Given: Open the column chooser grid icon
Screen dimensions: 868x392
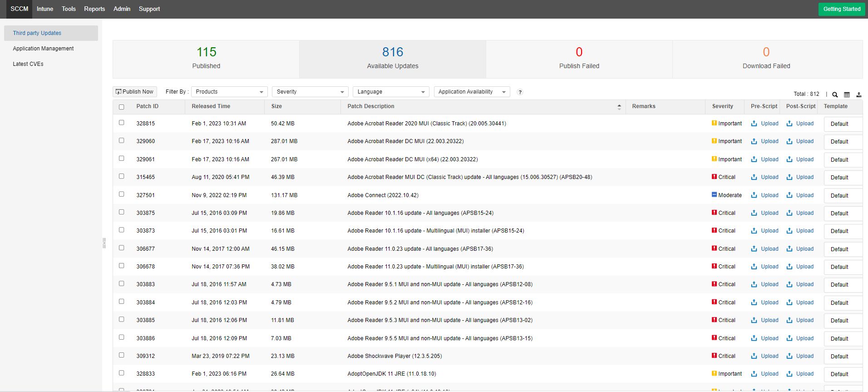Looking at the screenshot, I should click(847, 94).
